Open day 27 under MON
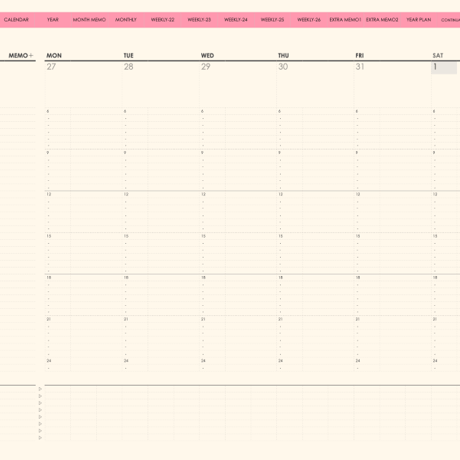Viewport: 460px width, 460px height. [51, 67]
